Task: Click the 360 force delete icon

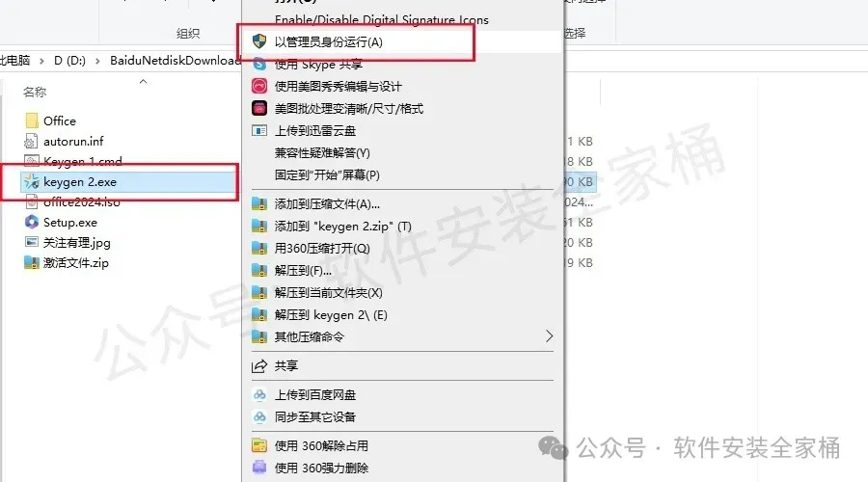Action: 259,468
